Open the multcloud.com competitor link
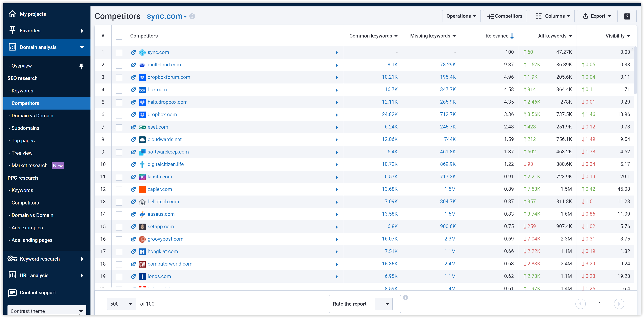This screenshot has width=644, height=318. point(164,65)
